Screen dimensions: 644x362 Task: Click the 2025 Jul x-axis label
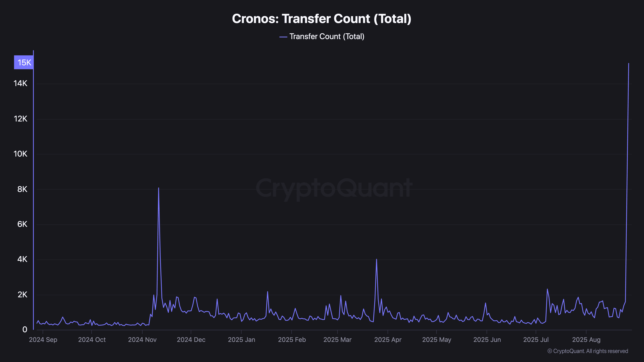[536, 340]
